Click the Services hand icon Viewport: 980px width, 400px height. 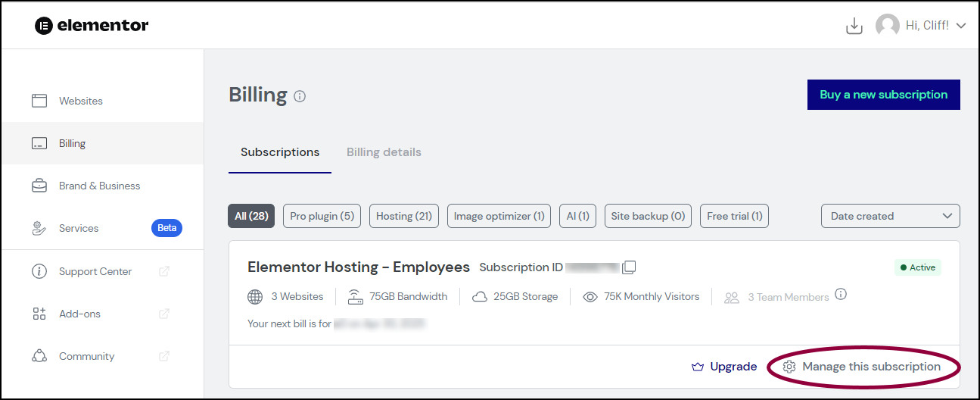pyautogui.click(x=39, y=228)
